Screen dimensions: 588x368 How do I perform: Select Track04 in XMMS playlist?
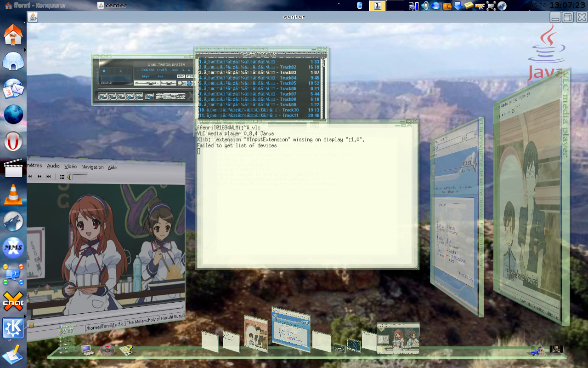coord(259,78)
